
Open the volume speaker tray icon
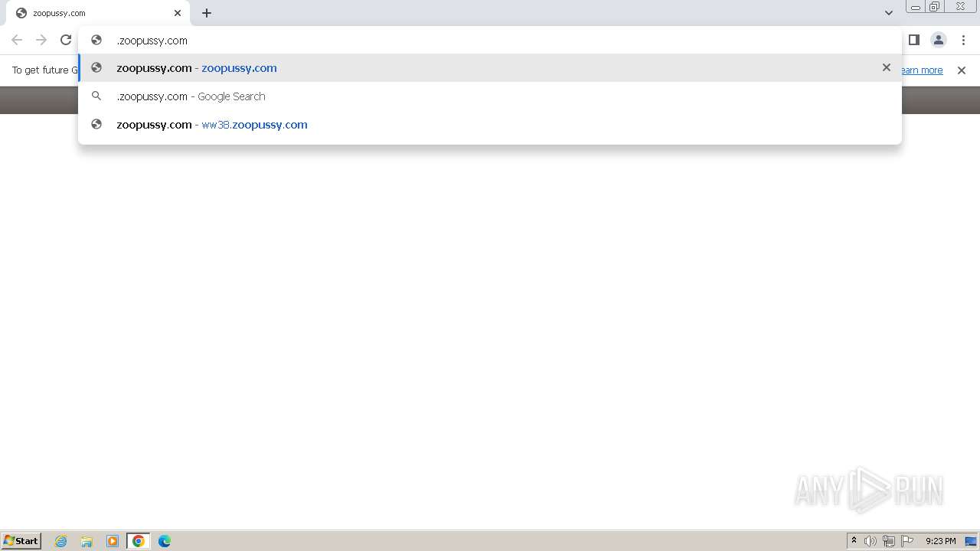pos(871,541)
